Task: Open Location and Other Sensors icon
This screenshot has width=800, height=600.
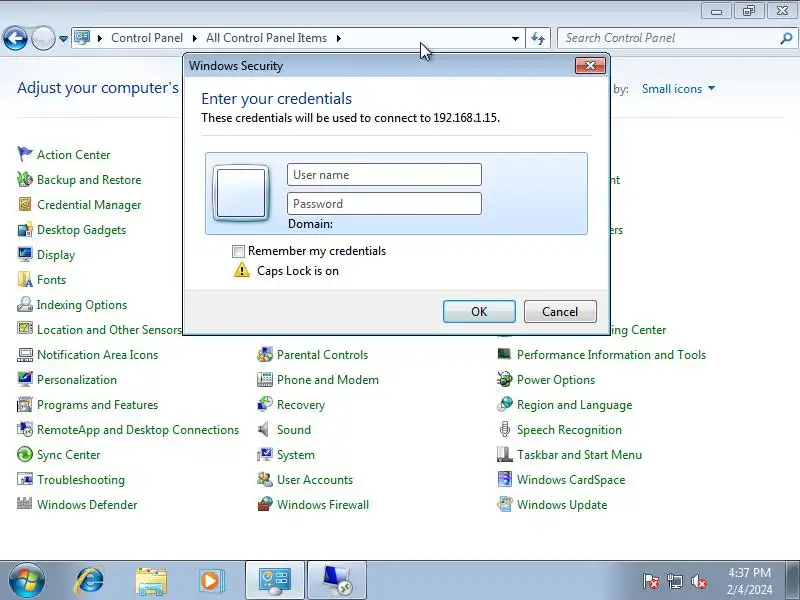Action: pyautogui.click(x=24, y=328)
